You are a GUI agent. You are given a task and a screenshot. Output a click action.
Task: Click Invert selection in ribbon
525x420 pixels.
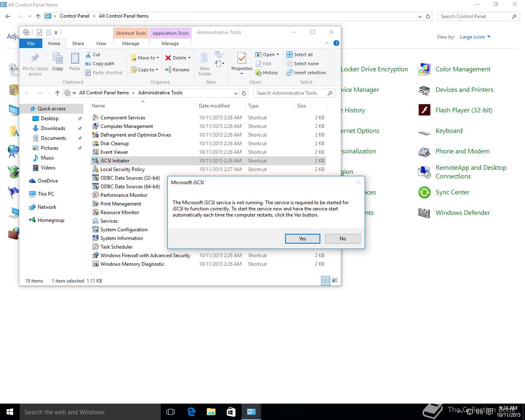(x=306, y=73)
